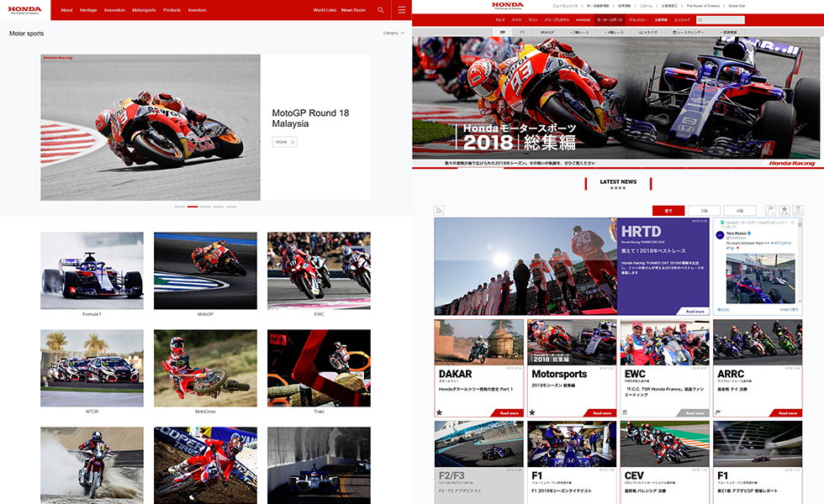Open モータースポーツ in the red Japanese nav bar

610,20
